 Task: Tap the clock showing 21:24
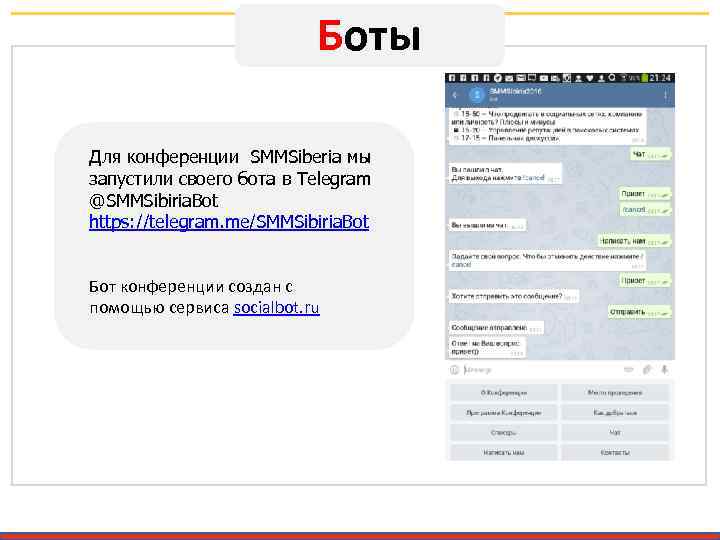tap(660, 78)
